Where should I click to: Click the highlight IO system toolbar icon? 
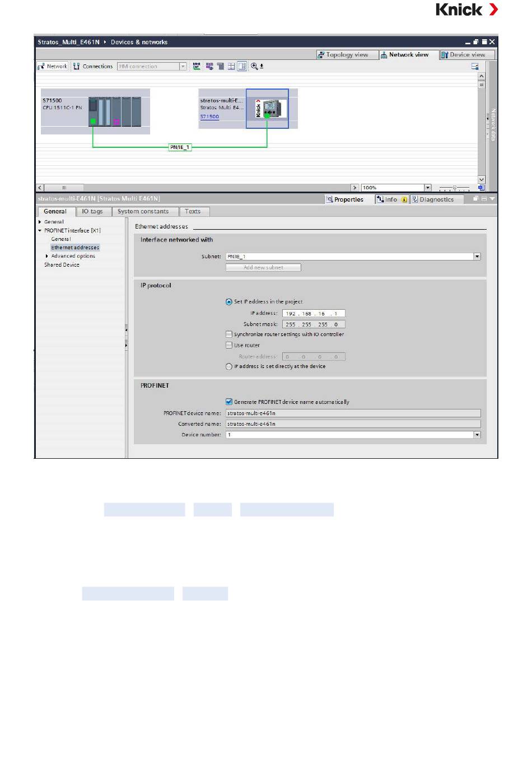point(209,66)
